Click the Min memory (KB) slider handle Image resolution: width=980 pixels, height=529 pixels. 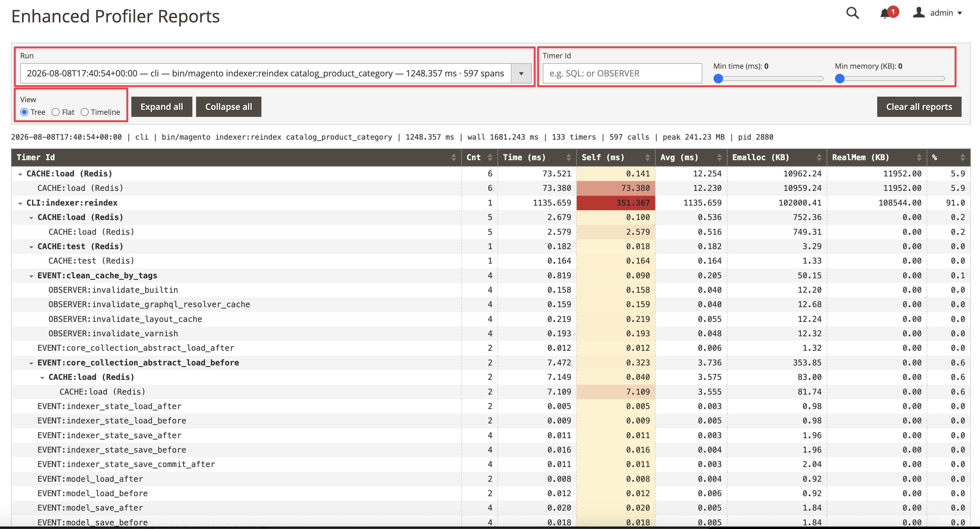tap(839, 79)
